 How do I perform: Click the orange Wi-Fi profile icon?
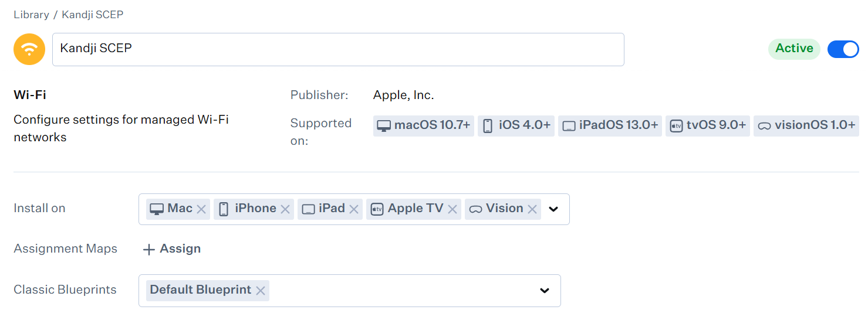(x=29, y=49)
